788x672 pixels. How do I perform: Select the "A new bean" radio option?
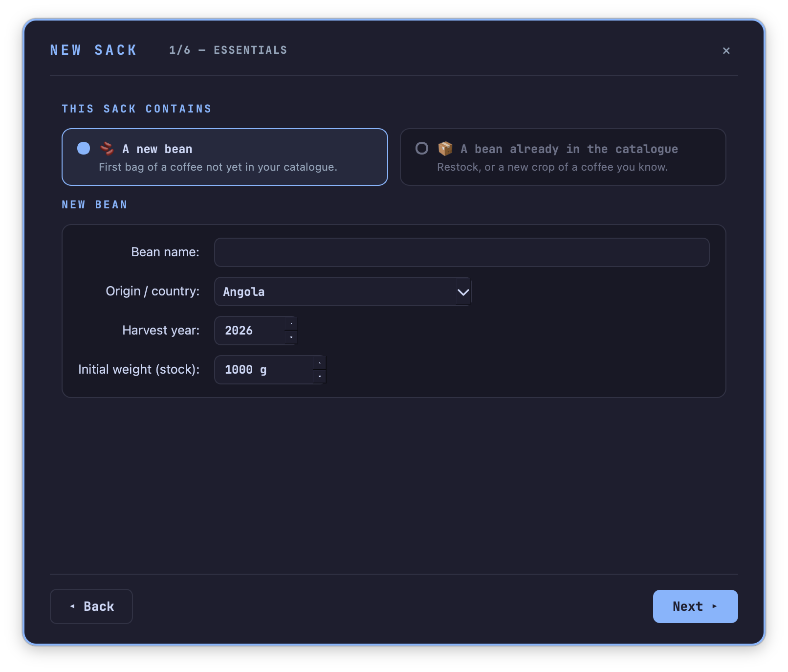84,148
